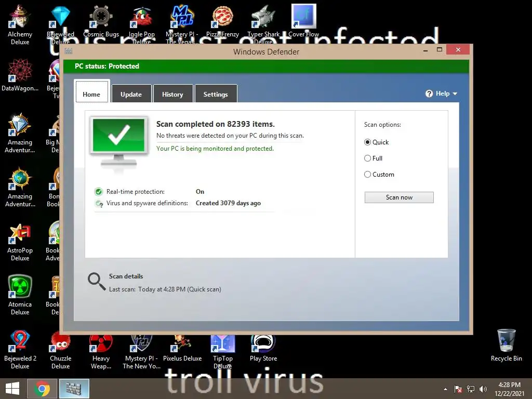Click the 'PC status: Protected' banner text
This screenshot has height=399, width=532.
pos(107,66)
